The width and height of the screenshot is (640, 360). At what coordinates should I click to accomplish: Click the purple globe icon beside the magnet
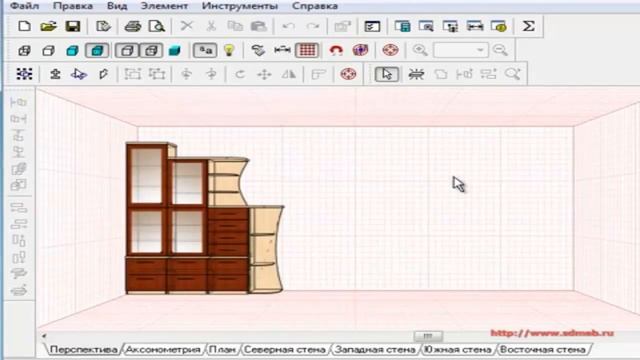coord(360,51)
